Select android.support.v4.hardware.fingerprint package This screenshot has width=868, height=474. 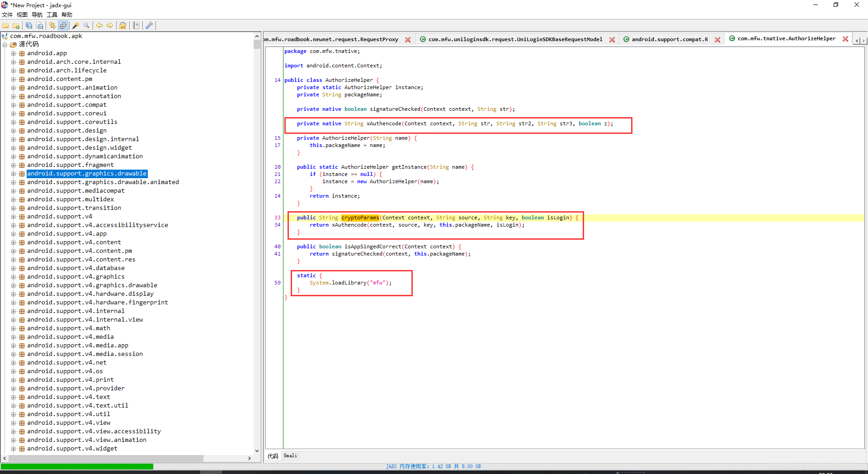pos(98,303)
